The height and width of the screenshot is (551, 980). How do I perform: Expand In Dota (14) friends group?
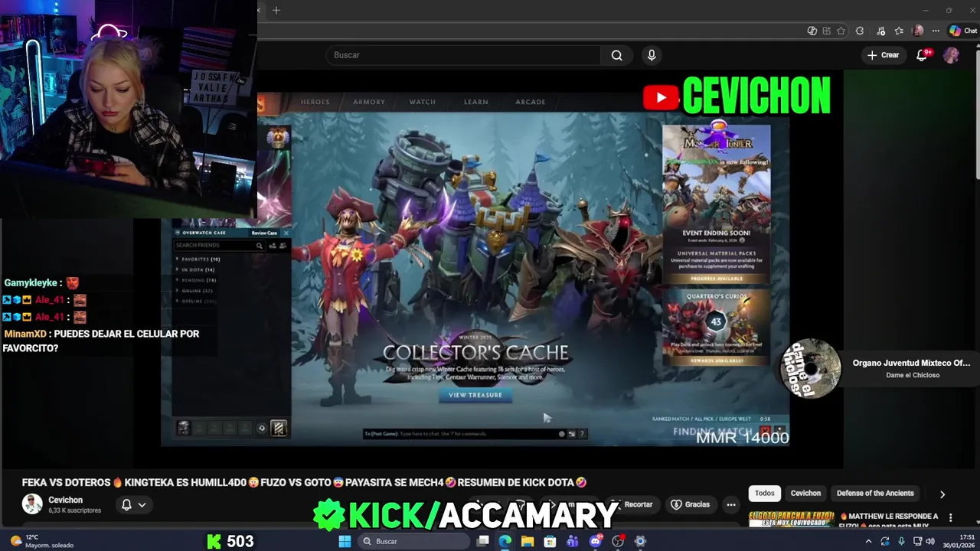click(197, 270)
